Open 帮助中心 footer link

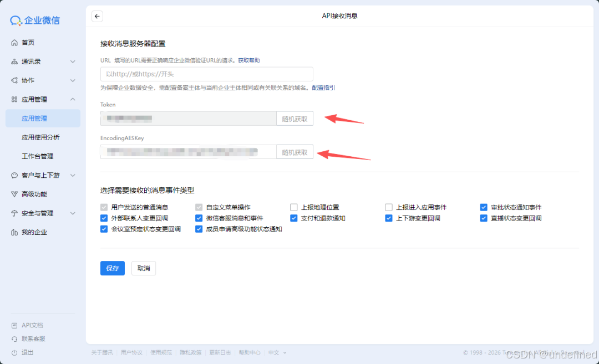(x=250, y=352)
